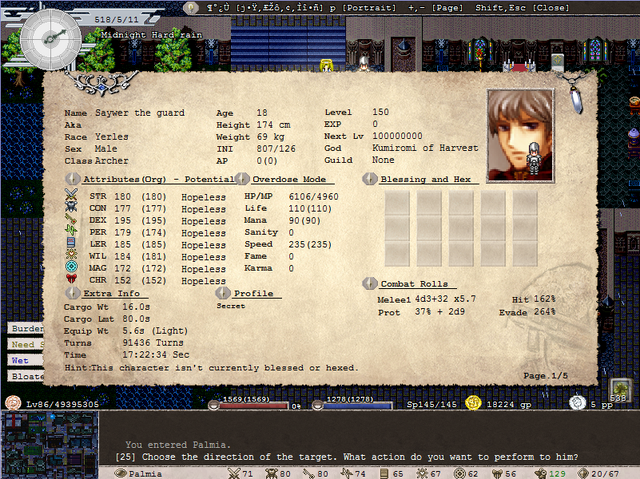This screenshot has width=640, height=479.
Task: Click the Combat Rolls section header
Action: click(x=414, y=284)
